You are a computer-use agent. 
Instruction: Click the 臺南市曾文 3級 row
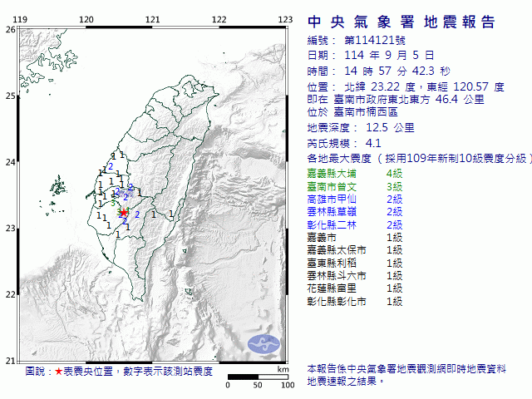[x=355, y=186]
